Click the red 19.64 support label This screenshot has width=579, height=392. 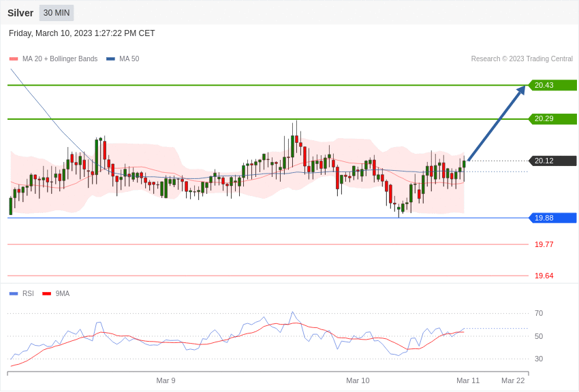click(544, 276)
